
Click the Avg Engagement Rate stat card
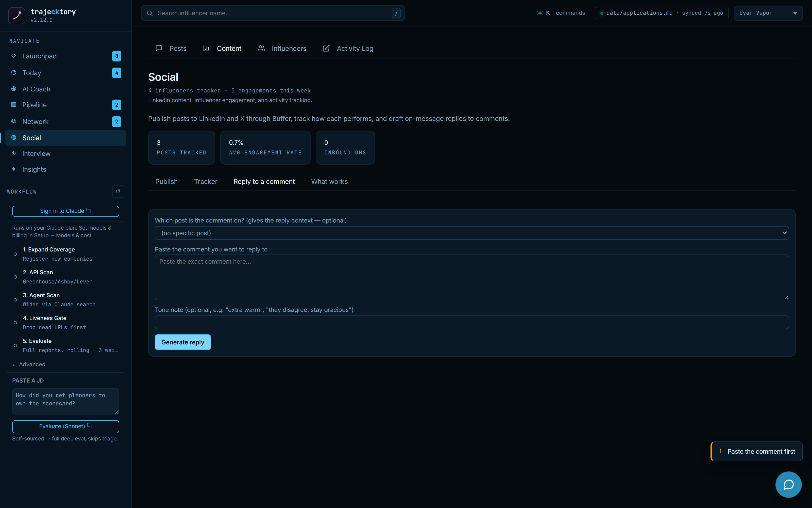pyautogui.click(x=265, y=148)
